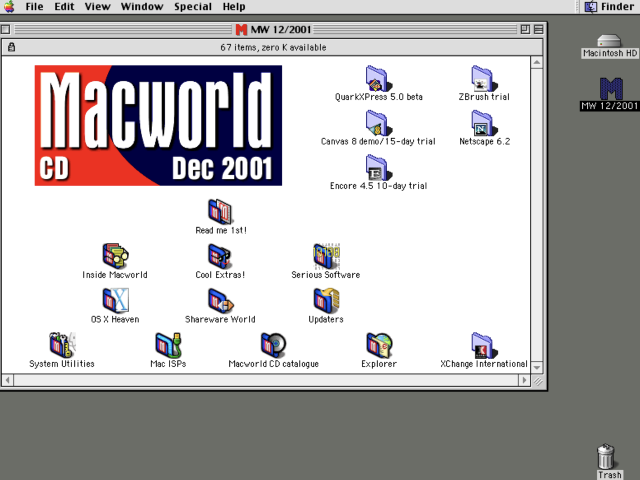
Task: Select the Inside Macworld folder icon
Action: [x=115, y=256]
